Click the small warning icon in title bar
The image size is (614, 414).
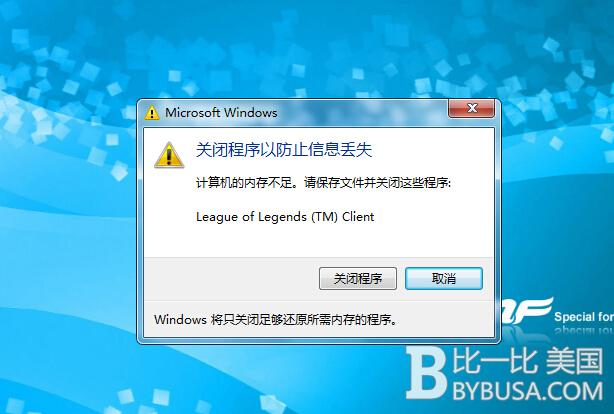pyautogui.click(x=152, y=112)
